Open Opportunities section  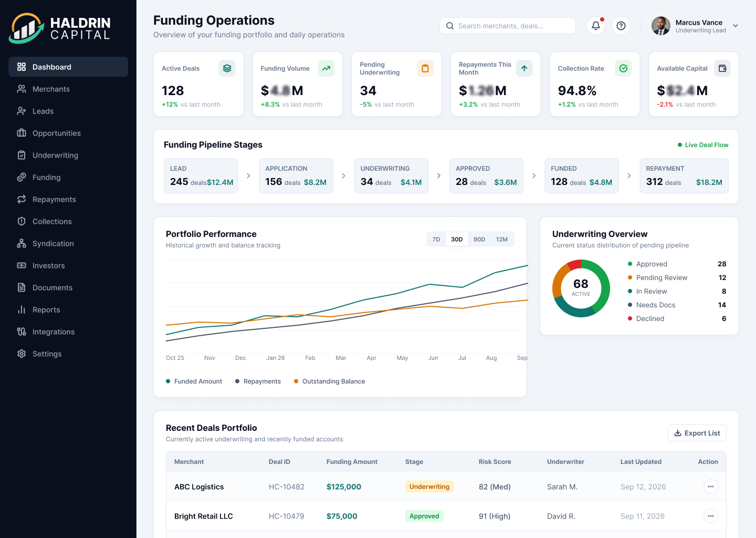pos(68,133)
